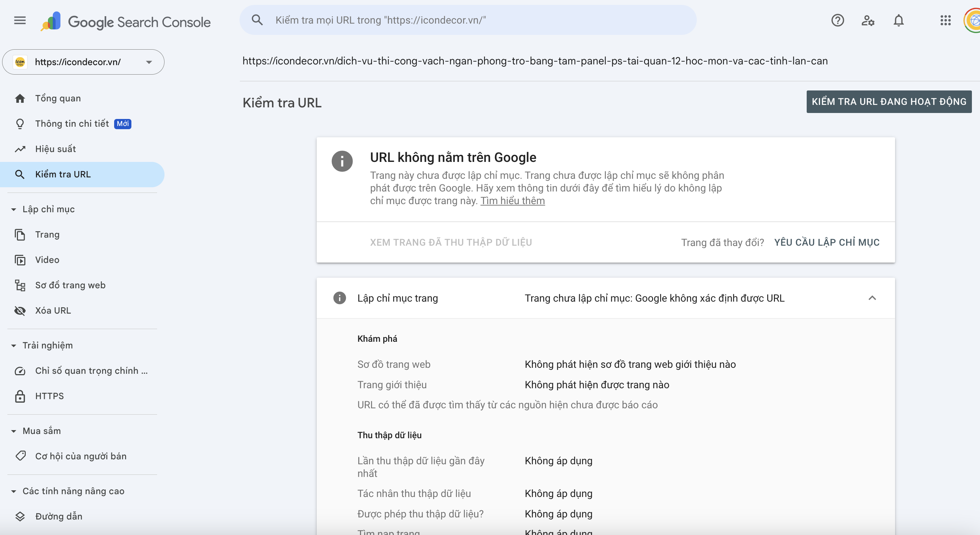The height and width of the screenshot is (535, 980).
Task: Click the 'Khám phá' section heading
Action: pyautogui.click(x=377, y=339)
